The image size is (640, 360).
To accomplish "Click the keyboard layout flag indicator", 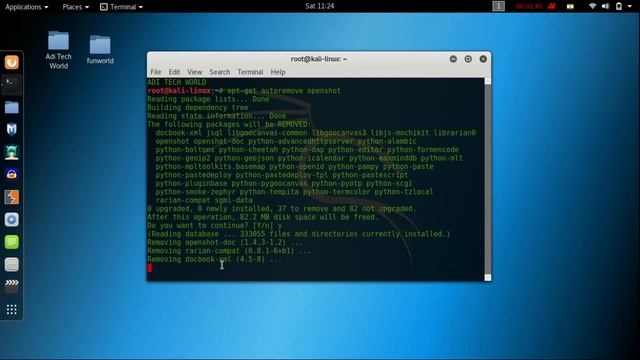I will click(x=570, y=6).
